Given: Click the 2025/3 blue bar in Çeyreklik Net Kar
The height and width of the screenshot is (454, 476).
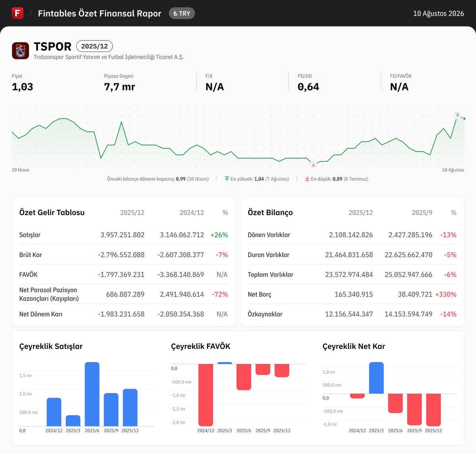Looking at the screenshot, I should pos(376,378).
